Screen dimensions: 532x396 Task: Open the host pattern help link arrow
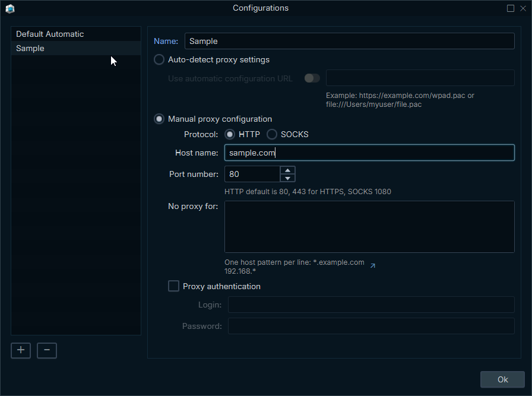pos(372,266)
